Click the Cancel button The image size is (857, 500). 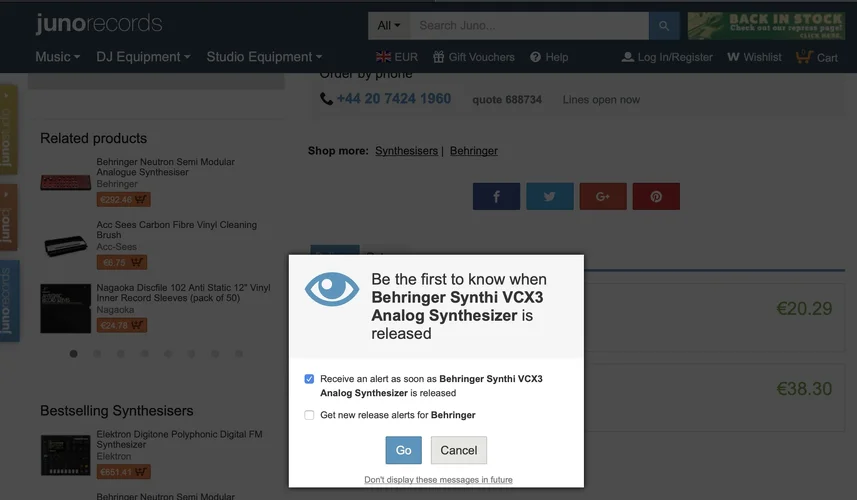pyautogui.click(x=459, y=450)
